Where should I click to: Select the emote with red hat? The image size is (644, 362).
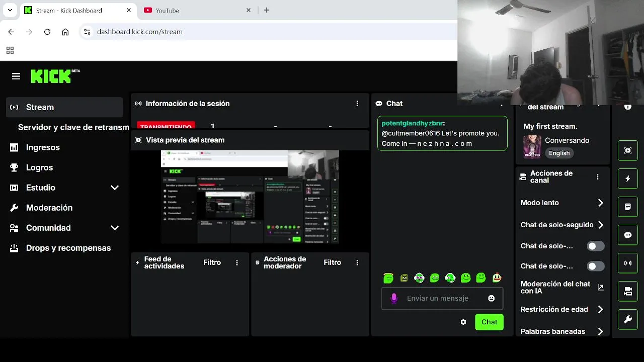[x=497, y=278]
